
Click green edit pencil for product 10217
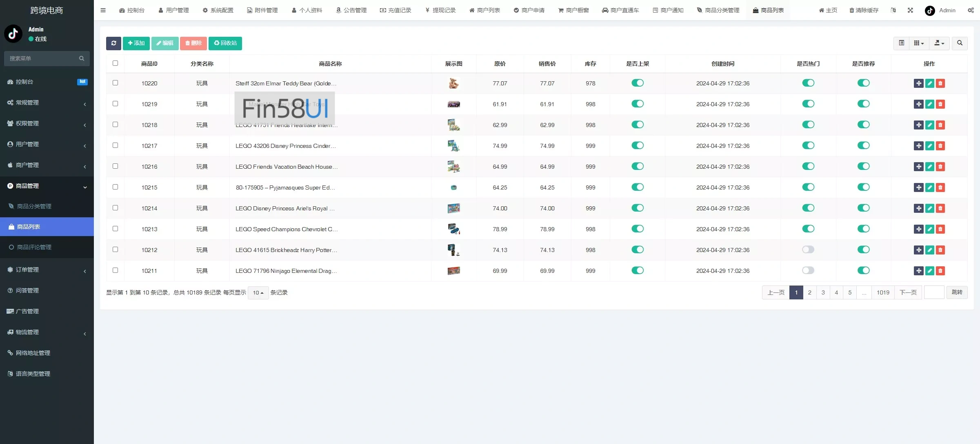click(x=929, y=146)
